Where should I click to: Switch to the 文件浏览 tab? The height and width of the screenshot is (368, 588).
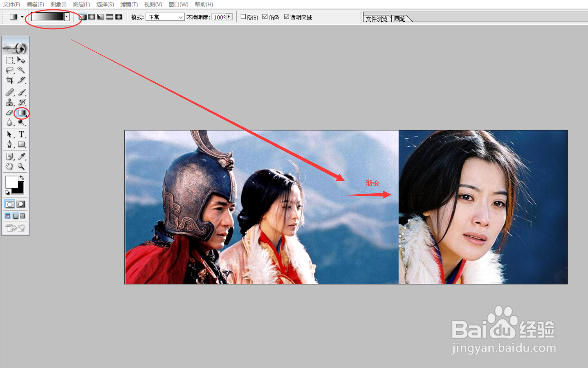[x=377, y=19]
